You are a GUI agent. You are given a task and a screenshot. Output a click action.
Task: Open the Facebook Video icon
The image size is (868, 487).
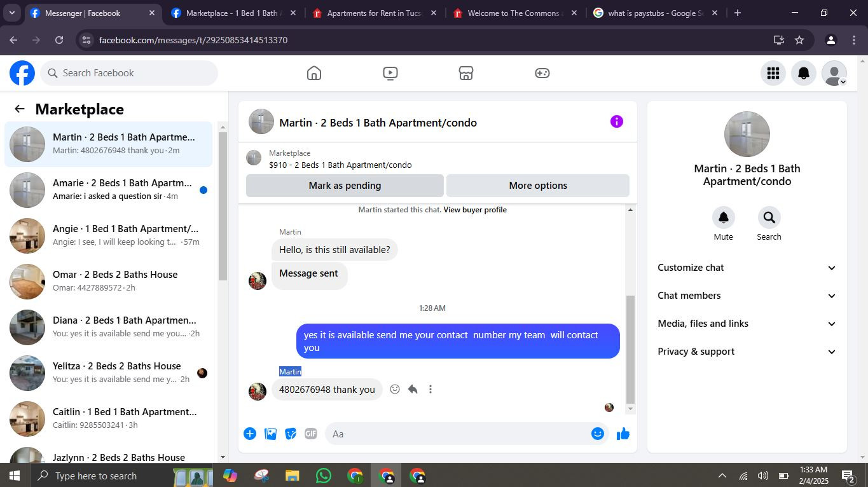(x=390, y=73)
